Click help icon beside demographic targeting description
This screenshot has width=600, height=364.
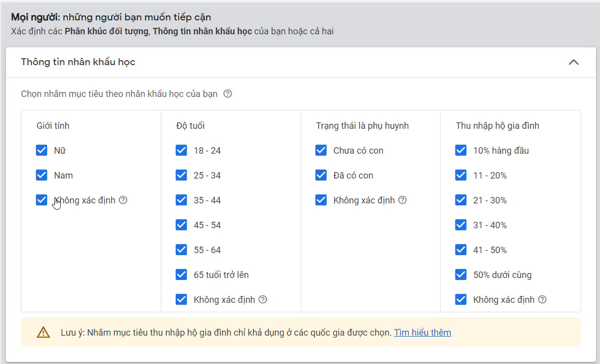click(x=228, y=93)
